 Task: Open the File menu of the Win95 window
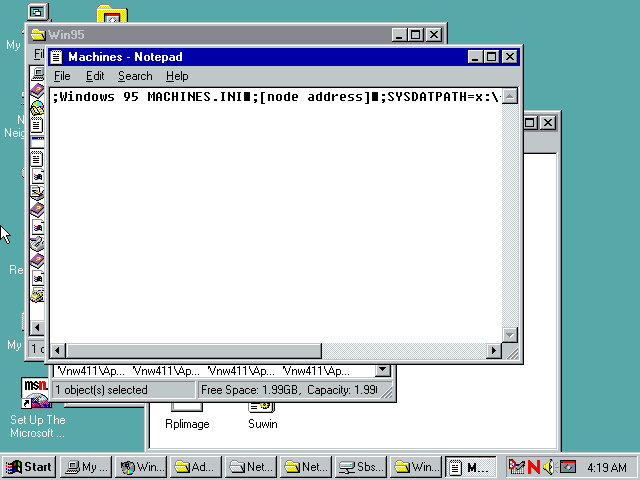39,54
